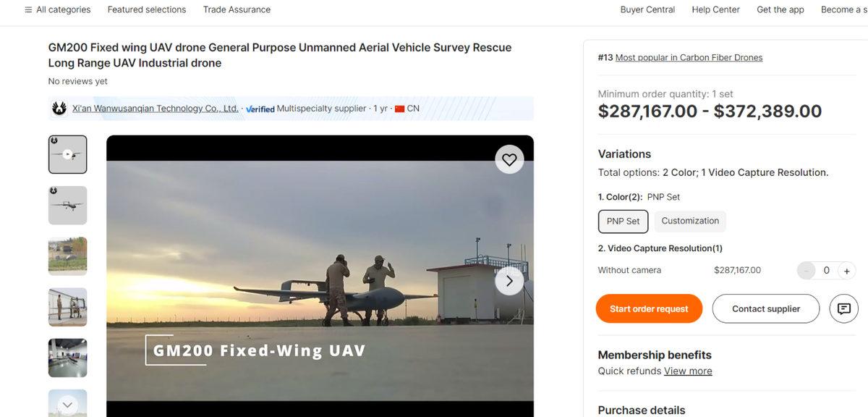Click the quantity input field

(x=826, y=270)
